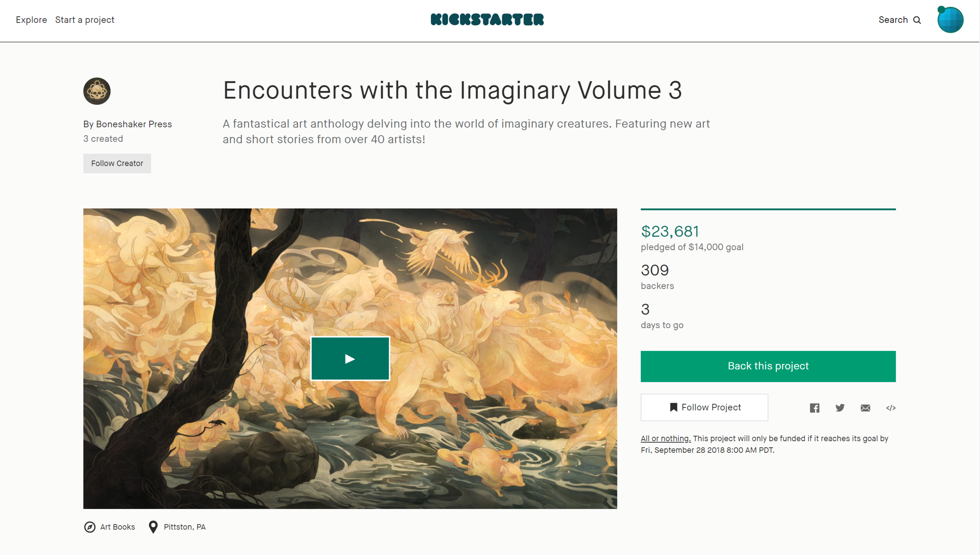Click the Boneshaker Press skull avatar
This screenshot has height=555, width=980.
click(97, 91)
